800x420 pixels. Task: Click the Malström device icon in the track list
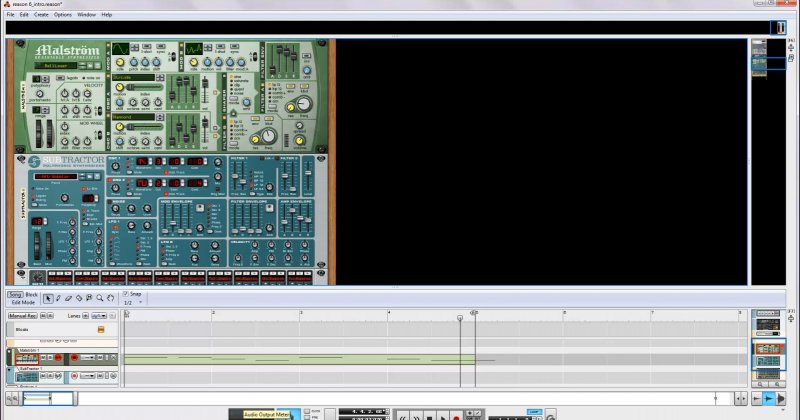[x=27, y=358]
